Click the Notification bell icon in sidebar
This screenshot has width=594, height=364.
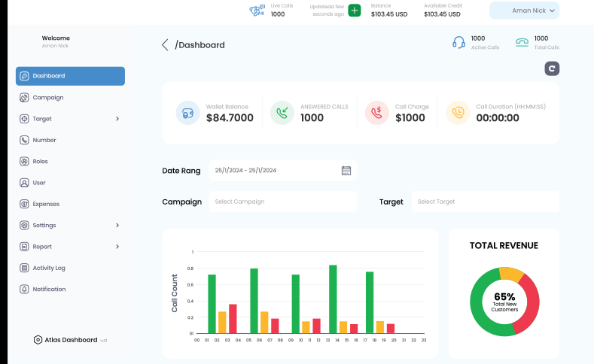click(x=24, y=289)
